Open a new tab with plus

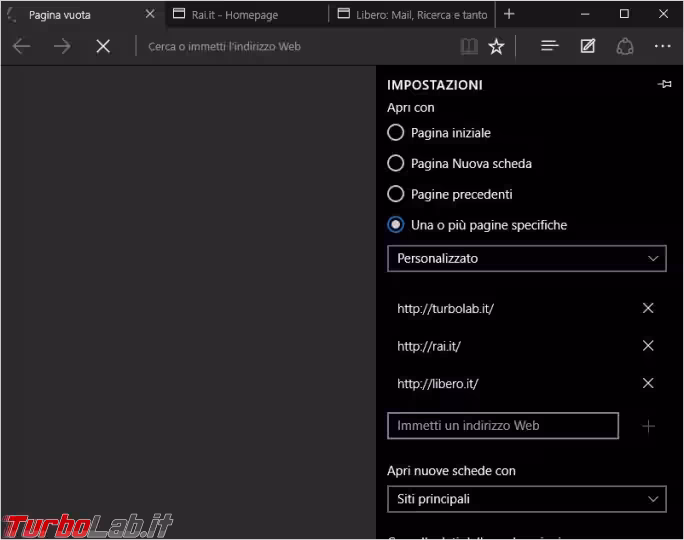coord(509,14)
